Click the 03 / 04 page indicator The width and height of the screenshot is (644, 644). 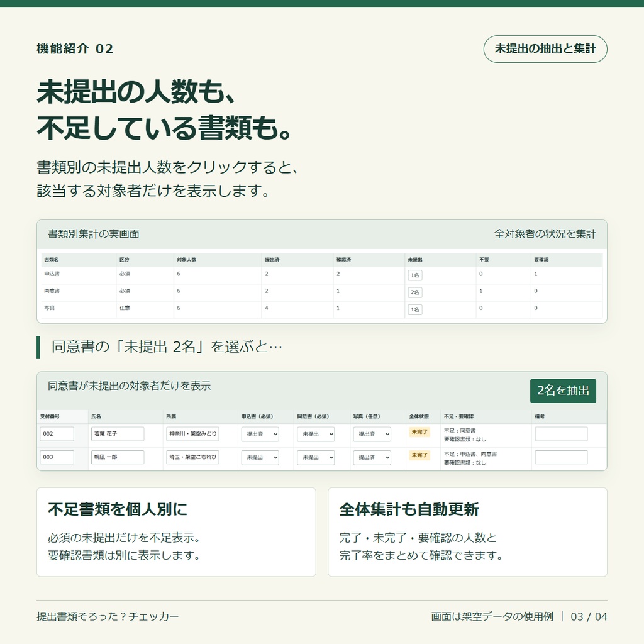pos(589,616)
